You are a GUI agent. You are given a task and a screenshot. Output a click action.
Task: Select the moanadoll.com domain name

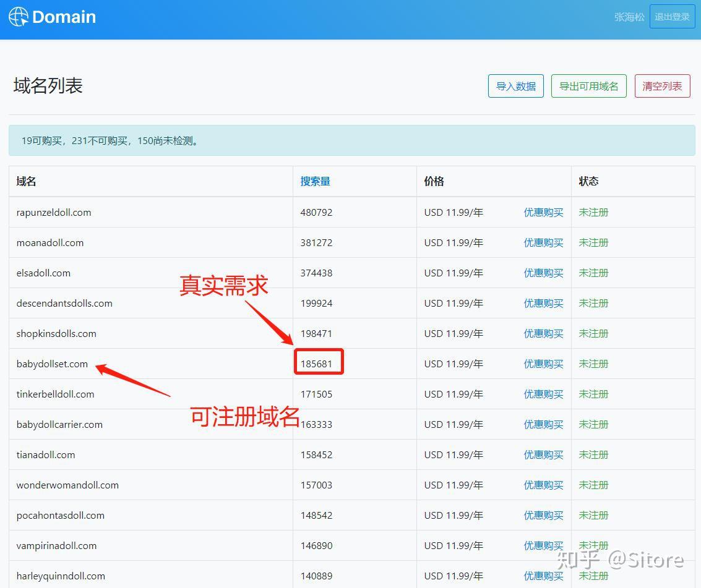(x=50, y=242)
